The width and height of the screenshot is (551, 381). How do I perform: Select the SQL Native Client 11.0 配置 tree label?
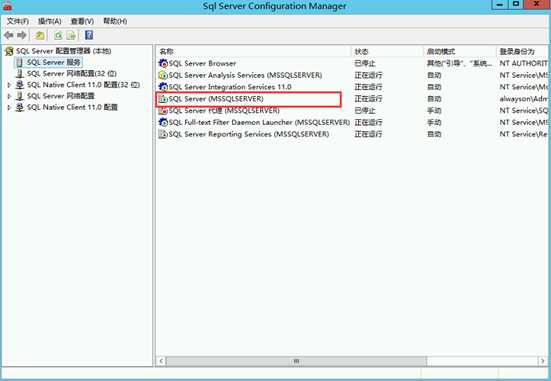click(x=72, y=107)
